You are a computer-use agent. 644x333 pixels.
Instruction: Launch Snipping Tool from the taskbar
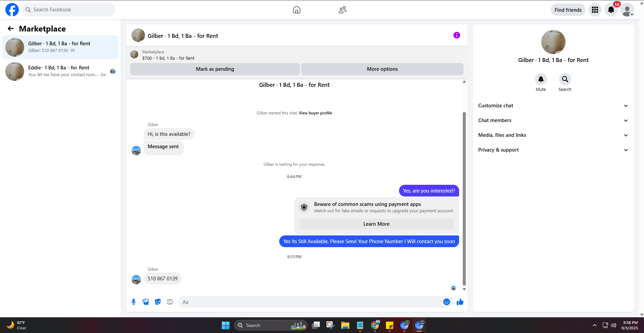pos(331,325)
